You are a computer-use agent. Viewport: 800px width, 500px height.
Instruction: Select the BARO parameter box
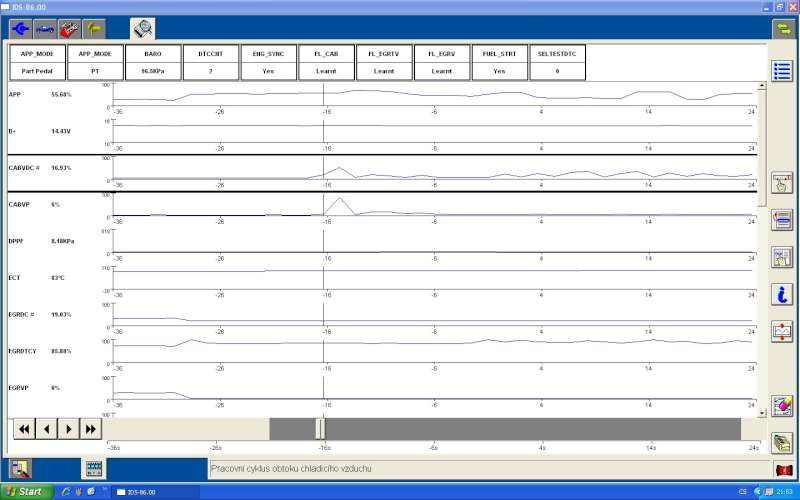[153, 62]
